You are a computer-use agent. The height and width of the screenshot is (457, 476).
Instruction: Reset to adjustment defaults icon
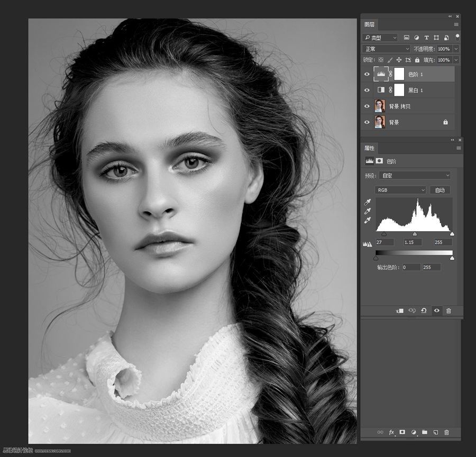point(424,310)
